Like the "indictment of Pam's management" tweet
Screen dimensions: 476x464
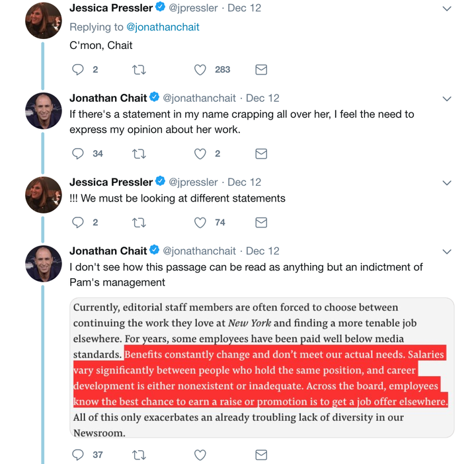pos(200,455)
